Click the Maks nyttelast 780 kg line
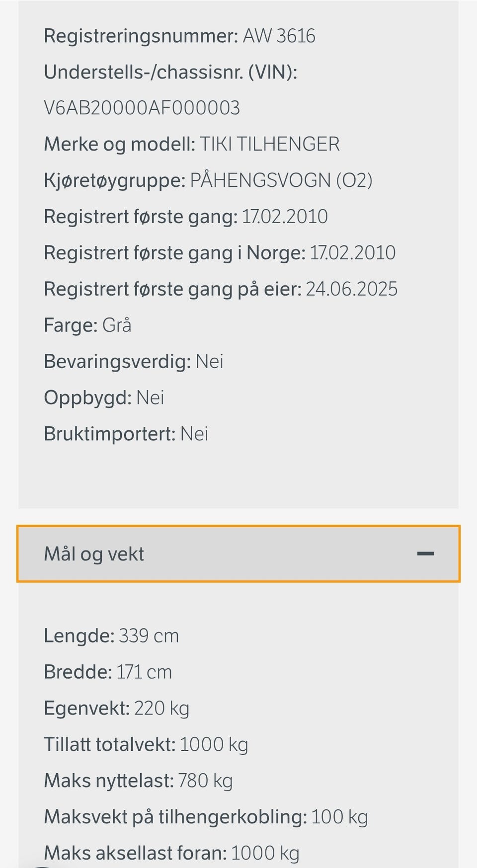 coord(138,781)
